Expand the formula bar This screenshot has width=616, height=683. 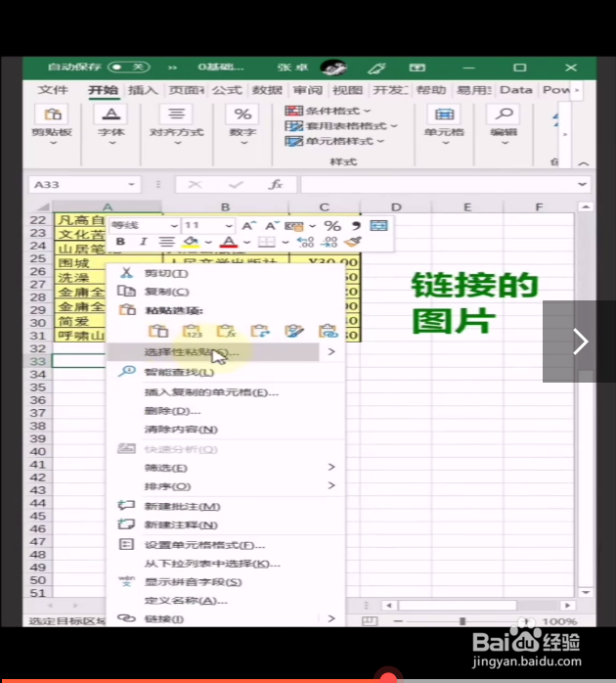pyautogui.click(x=582, y=185)
